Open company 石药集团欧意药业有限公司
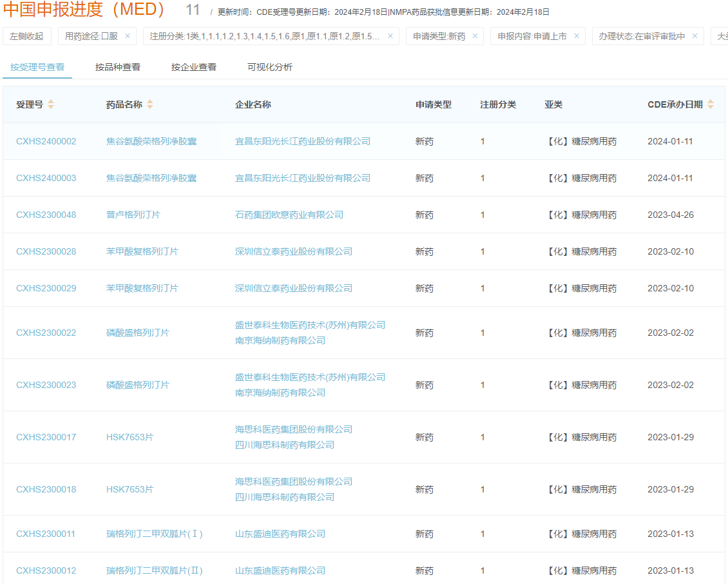 click(x=289, y=215)
